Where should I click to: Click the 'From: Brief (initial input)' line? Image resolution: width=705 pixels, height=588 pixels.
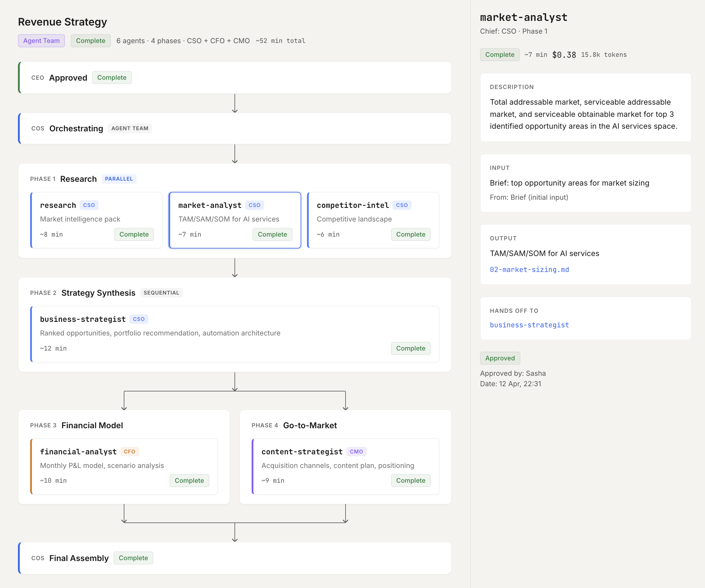point(529,197)
